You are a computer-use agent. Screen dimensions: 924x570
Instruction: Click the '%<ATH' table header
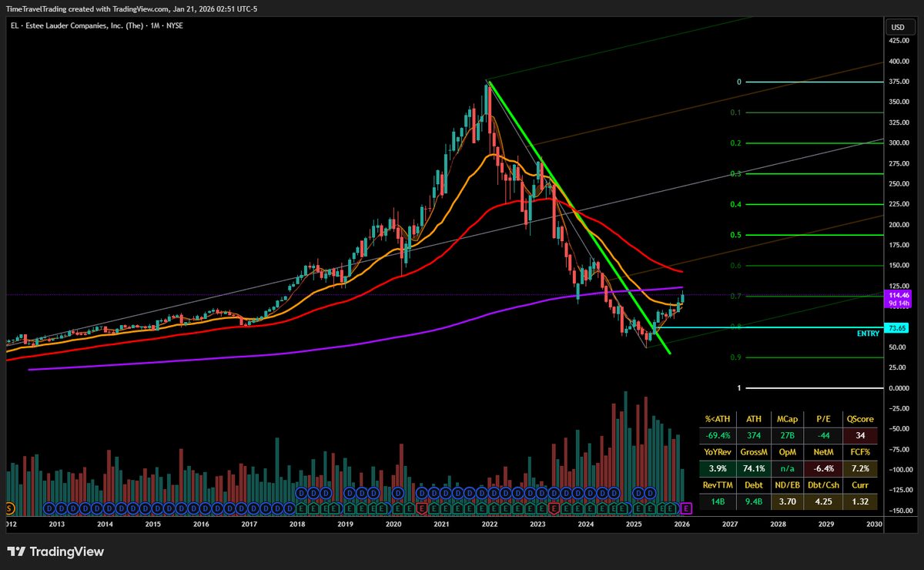(x=716, y=420)
